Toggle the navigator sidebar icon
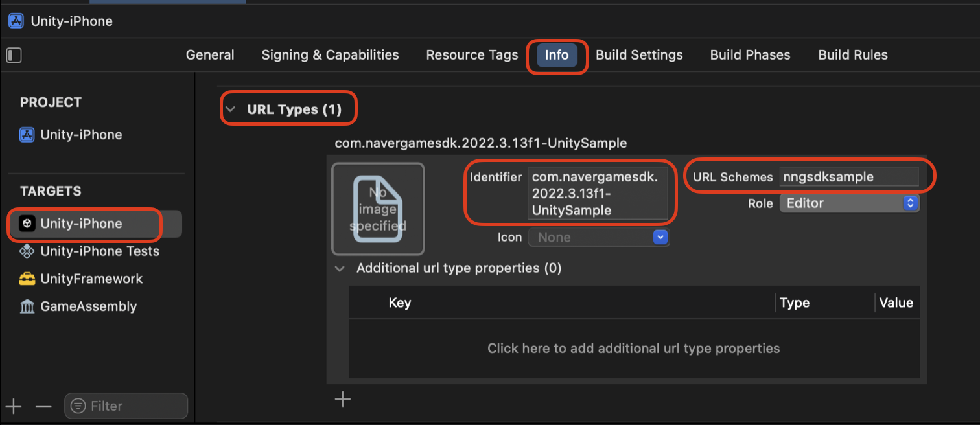 (14, 55)
